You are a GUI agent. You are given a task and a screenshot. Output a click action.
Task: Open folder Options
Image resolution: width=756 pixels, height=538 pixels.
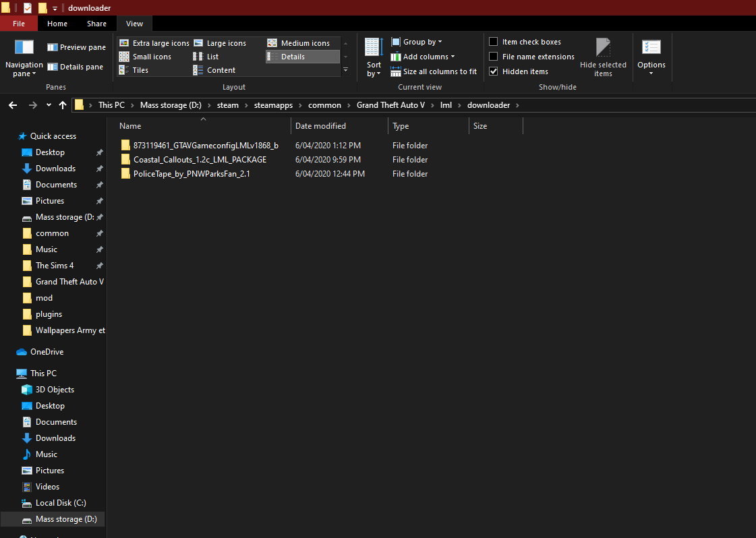click(651, 57)
